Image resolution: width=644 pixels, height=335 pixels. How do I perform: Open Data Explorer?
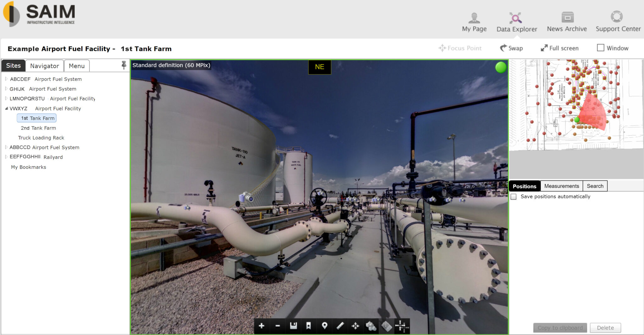516,23
